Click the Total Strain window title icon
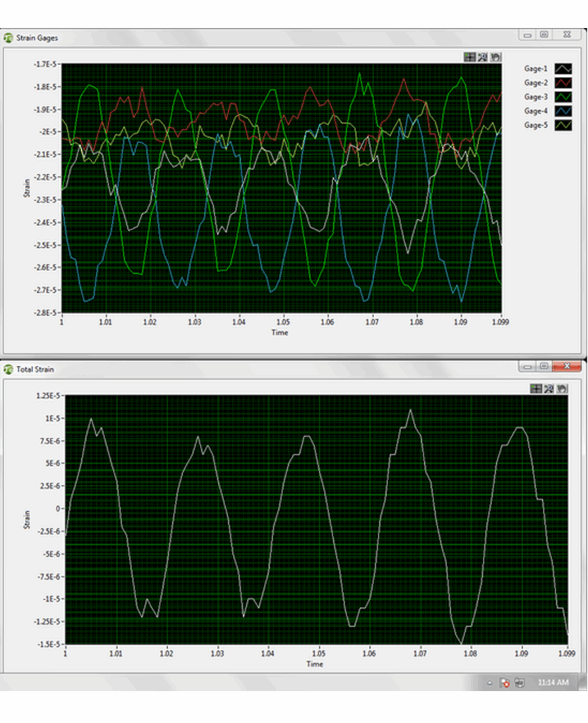This screenshot has height=723, width=588. [8, 369]
